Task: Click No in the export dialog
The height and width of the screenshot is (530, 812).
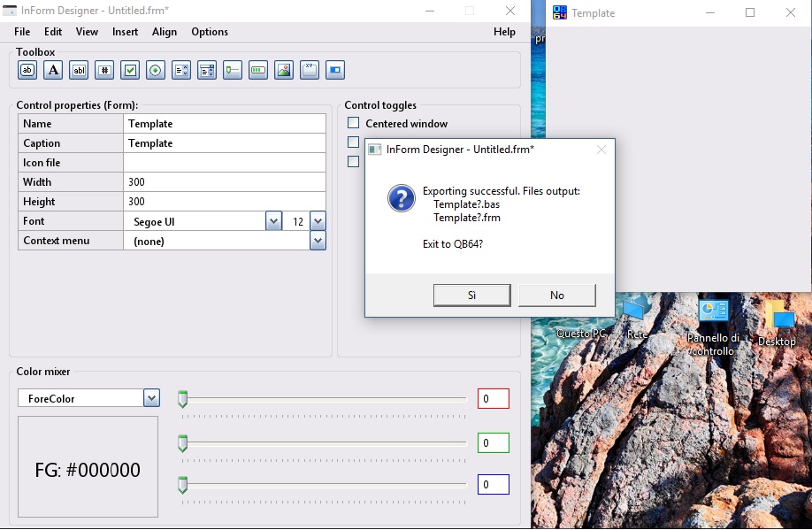Action: click(556, 296)
